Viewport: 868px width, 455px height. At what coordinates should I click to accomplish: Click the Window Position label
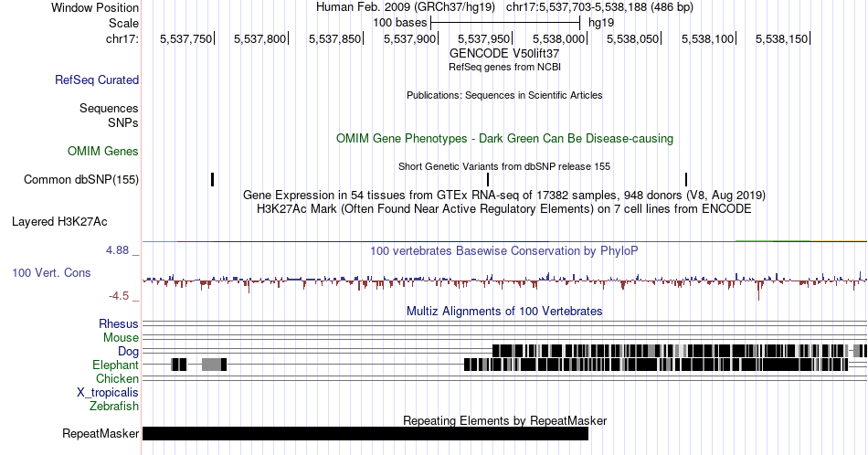coord(95,7)
